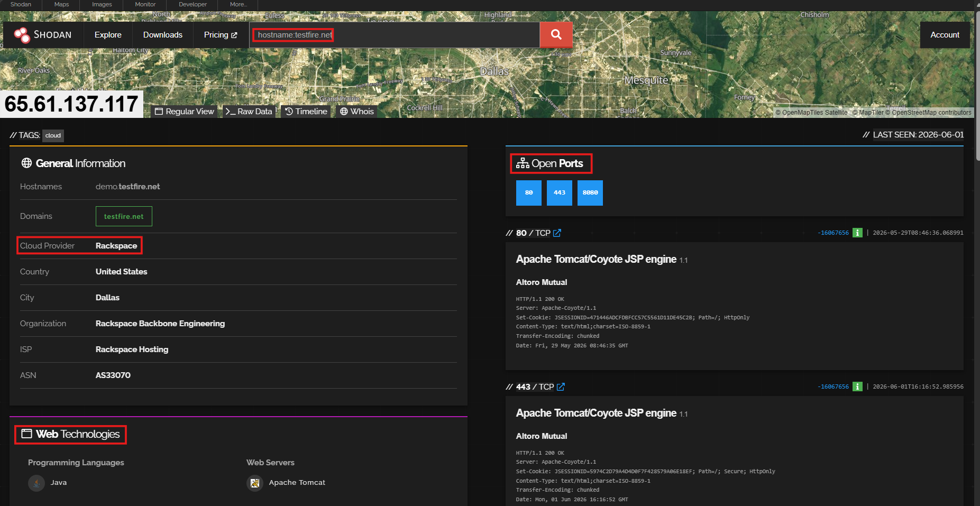Click the ASN value AS33070
The width and height of the screenshot is (980, 506).
[113, 375]
